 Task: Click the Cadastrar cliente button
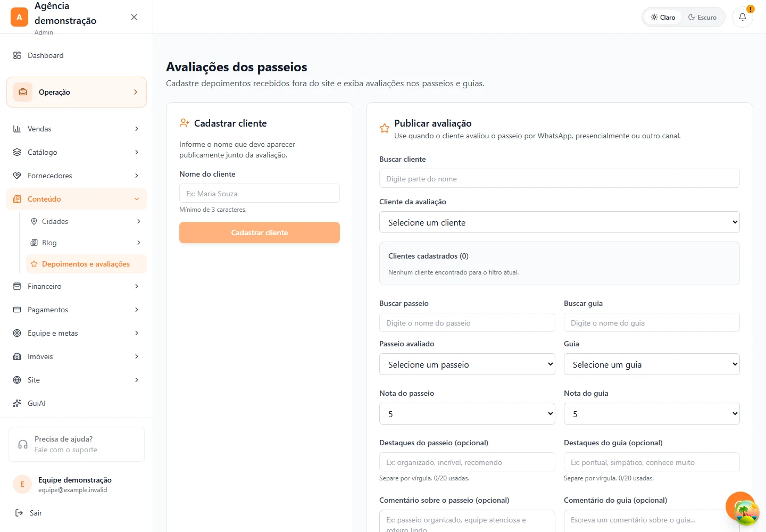260,232
